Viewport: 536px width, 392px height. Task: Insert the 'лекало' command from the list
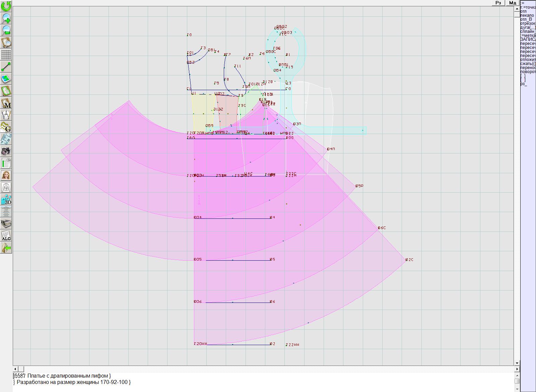(x=527, y=15)
